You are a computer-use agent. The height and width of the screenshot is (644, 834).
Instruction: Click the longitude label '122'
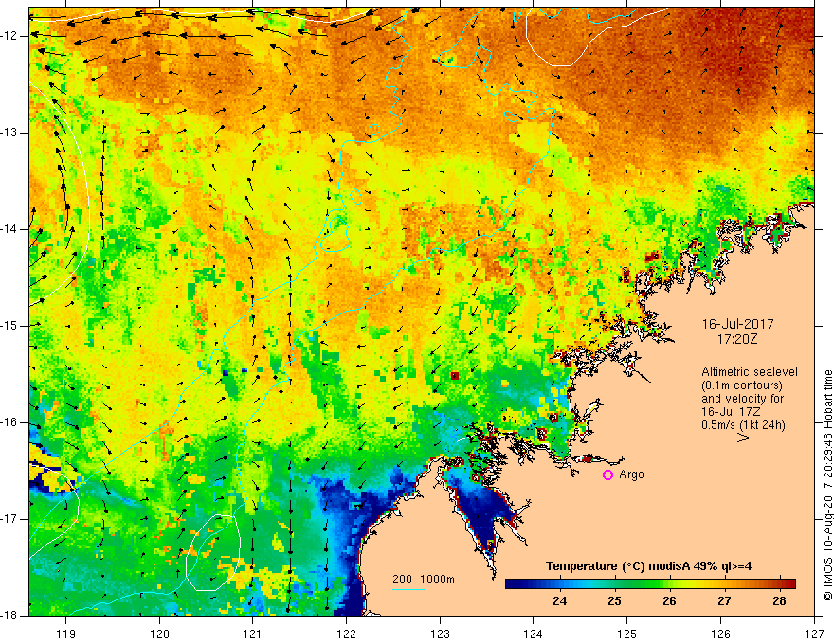346,634
